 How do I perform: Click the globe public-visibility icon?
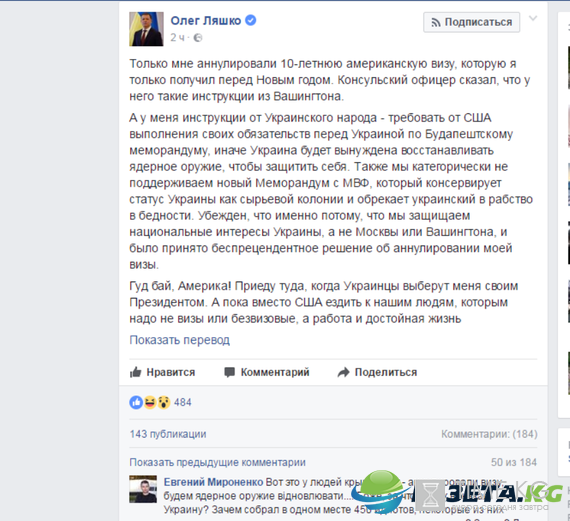197,37
